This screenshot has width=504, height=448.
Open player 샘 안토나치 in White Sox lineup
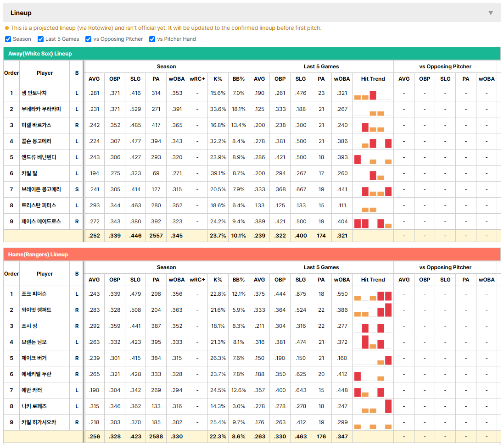tap(34, 93)
